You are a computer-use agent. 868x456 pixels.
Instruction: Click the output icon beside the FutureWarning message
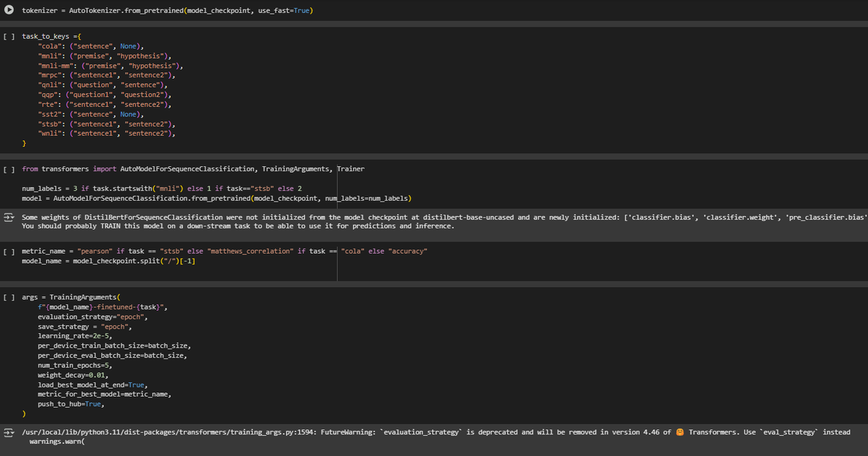click(8, 431)
